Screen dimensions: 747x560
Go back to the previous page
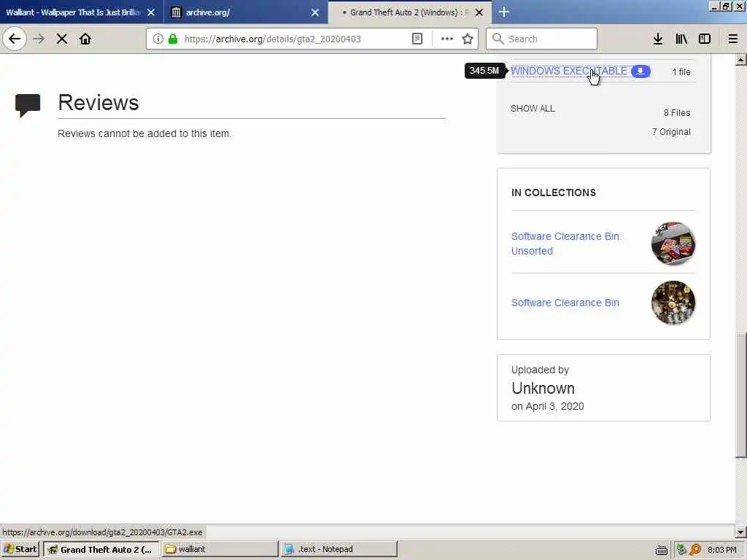coord(15,39)
